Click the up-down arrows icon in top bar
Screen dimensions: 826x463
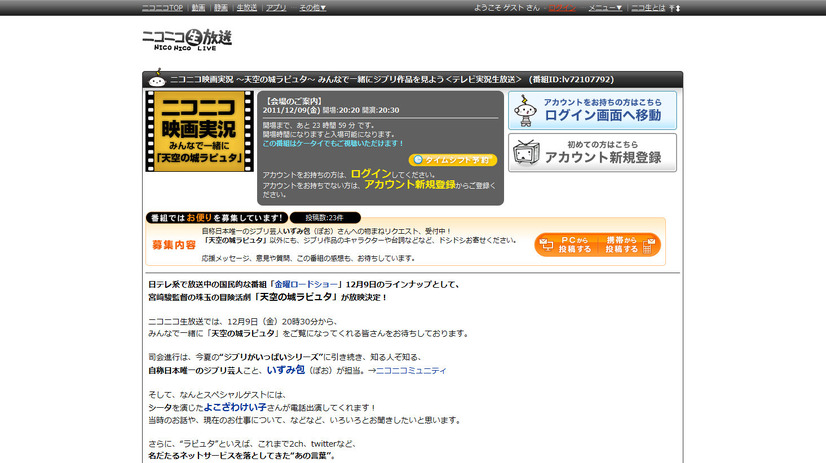pyautogui.click(x=675, y=8)
